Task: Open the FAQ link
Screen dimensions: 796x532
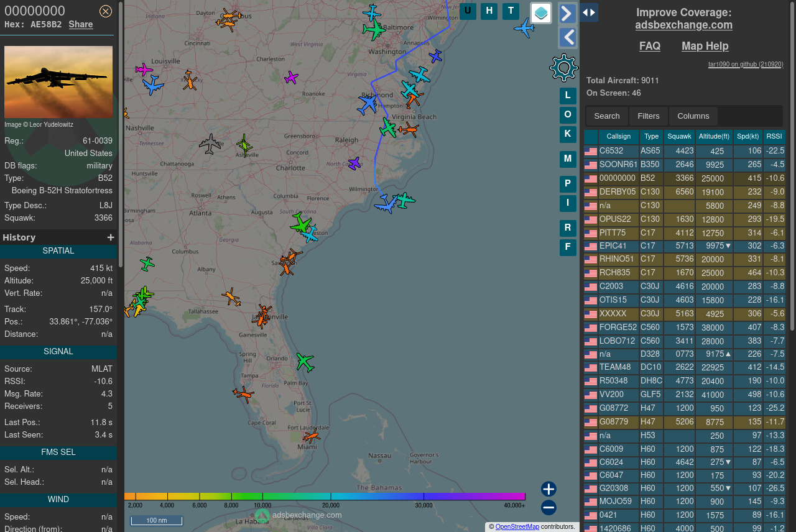Action: [650, 46]
